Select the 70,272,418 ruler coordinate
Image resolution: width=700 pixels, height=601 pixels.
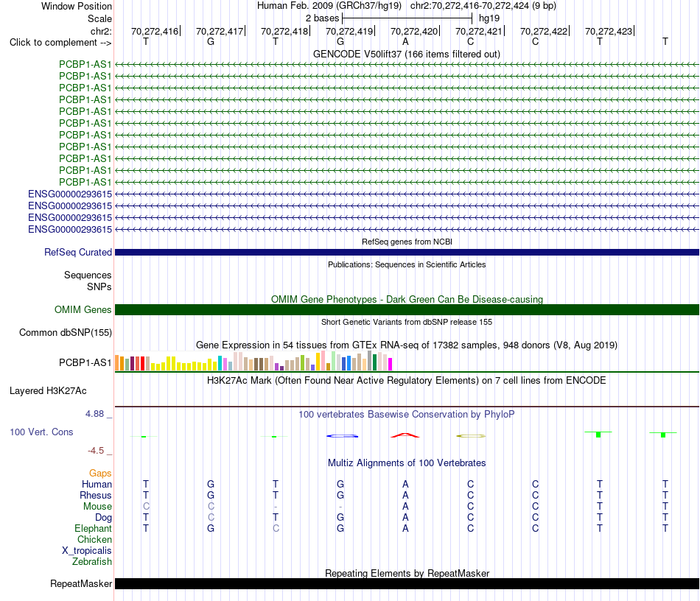tap(284, 31)
